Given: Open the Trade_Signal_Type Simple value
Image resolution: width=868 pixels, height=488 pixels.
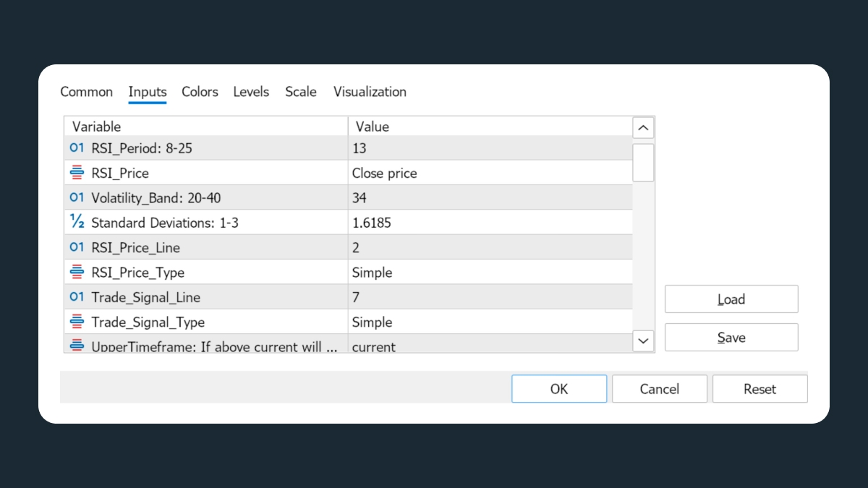Looking at the screenshot, I should (490, 322).
